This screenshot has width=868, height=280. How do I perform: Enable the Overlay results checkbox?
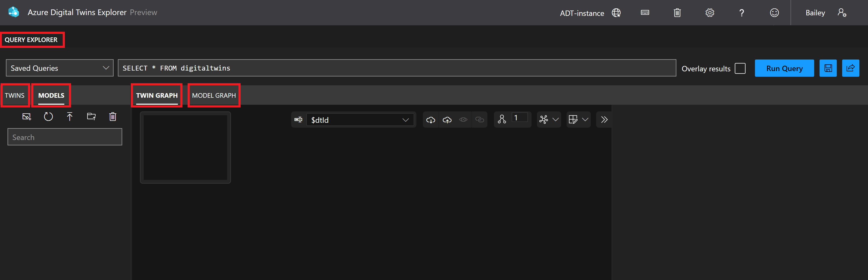(x=740, y=68)
